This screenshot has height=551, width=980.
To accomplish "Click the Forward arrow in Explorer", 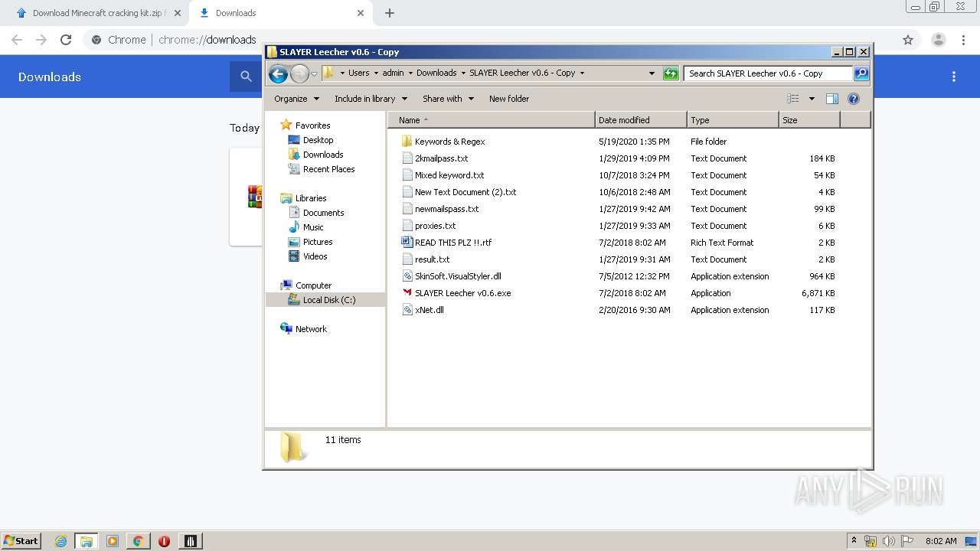I will [299, 73].
